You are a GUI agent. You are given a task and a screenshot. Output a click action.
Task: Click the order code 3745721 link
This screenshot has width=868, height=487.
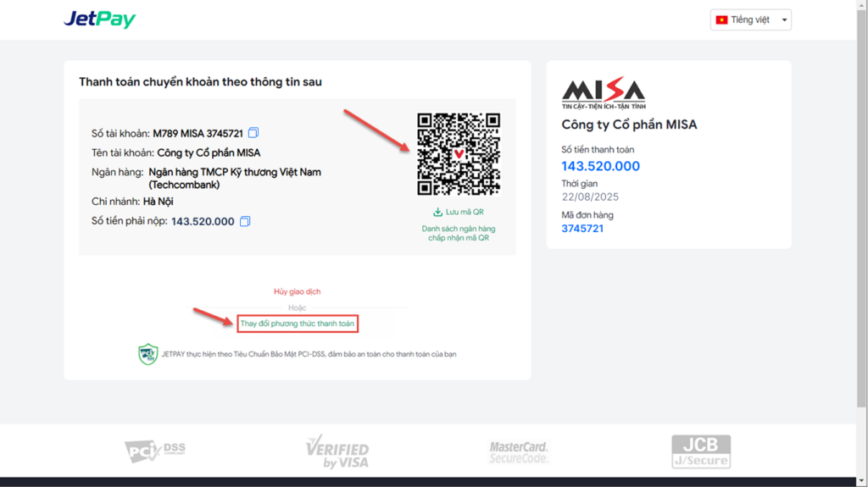582,229
